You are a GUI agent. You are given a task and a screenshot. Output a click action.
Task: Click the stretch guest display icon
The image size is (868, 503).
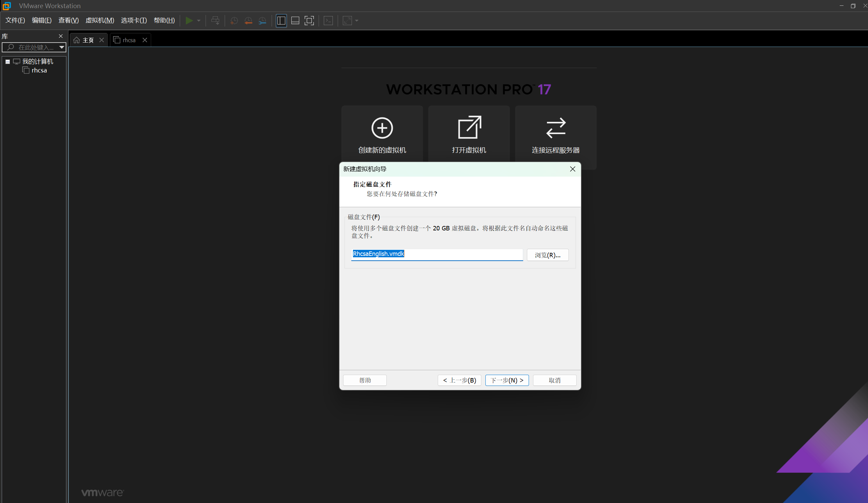coord(347,21)
